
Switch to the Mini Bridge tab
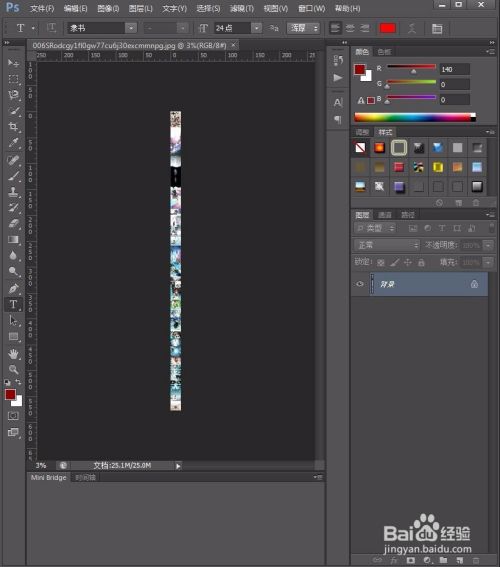click(x=48, y=477)
